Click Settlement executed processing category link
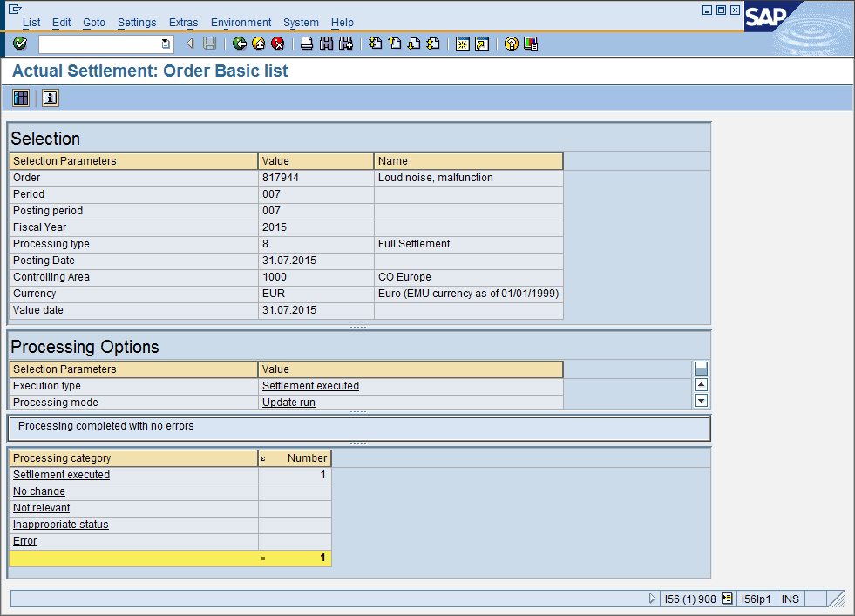855x616 pixels. pyautogui.click(x=61, y=475)
